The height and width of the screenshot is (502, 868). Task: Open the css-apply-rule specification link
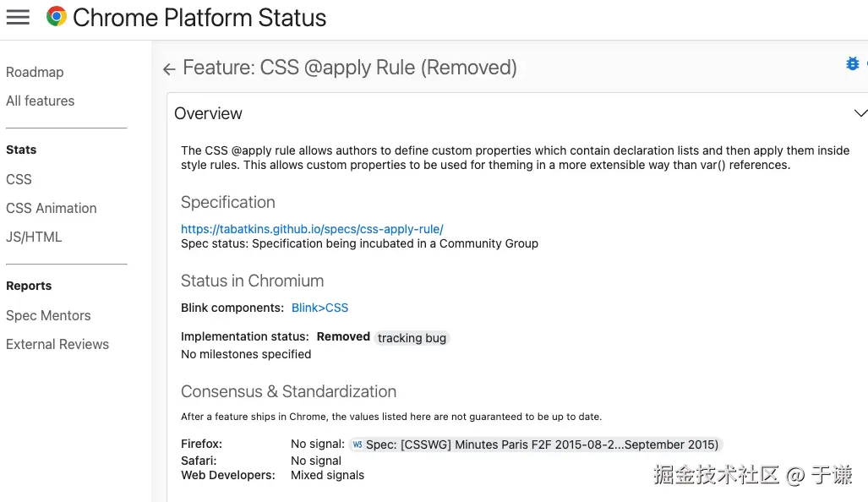pyautogui.click(x=312, y=229)
